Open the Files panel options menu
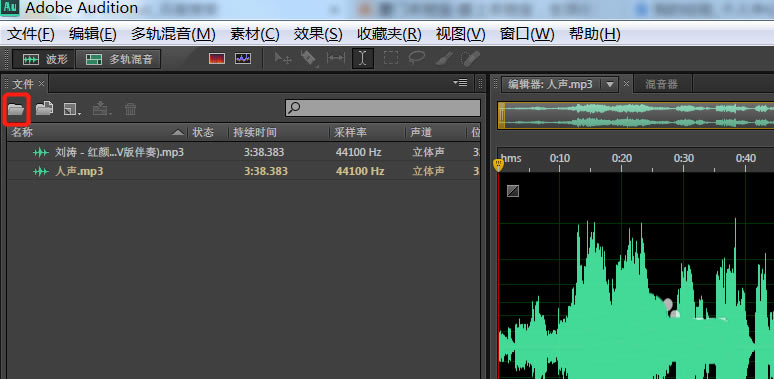 click(460, 83)
